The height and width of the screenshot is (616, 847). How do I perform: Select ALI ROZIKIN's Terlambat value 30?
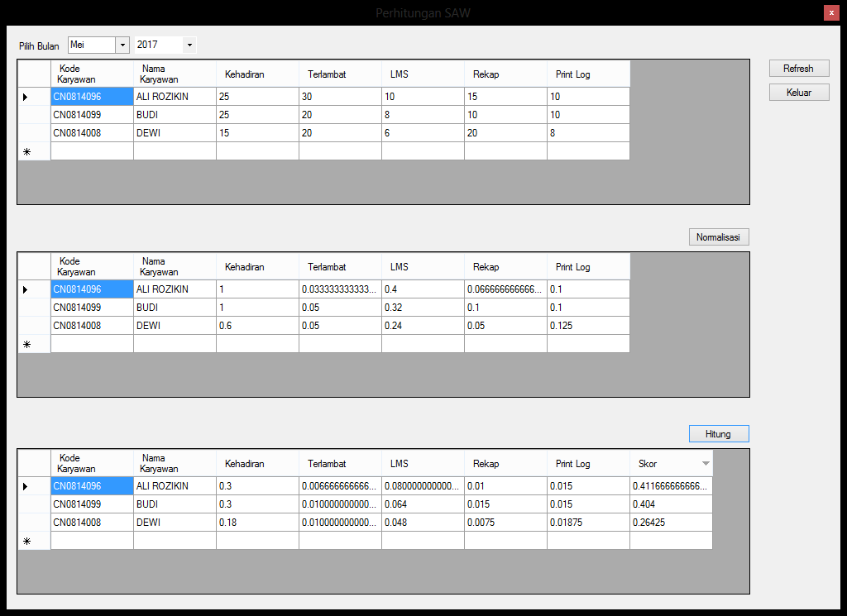[x=339, y=97]
